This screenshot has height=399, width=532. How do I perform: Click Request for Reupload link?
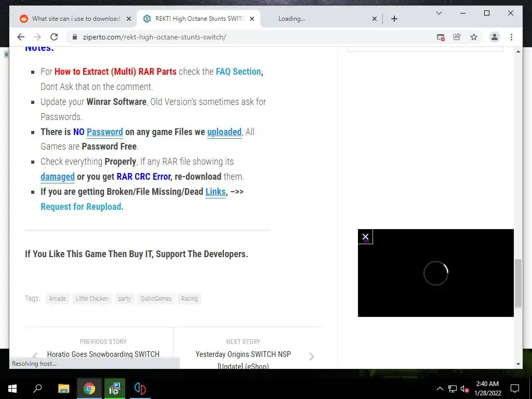point(82,207)
